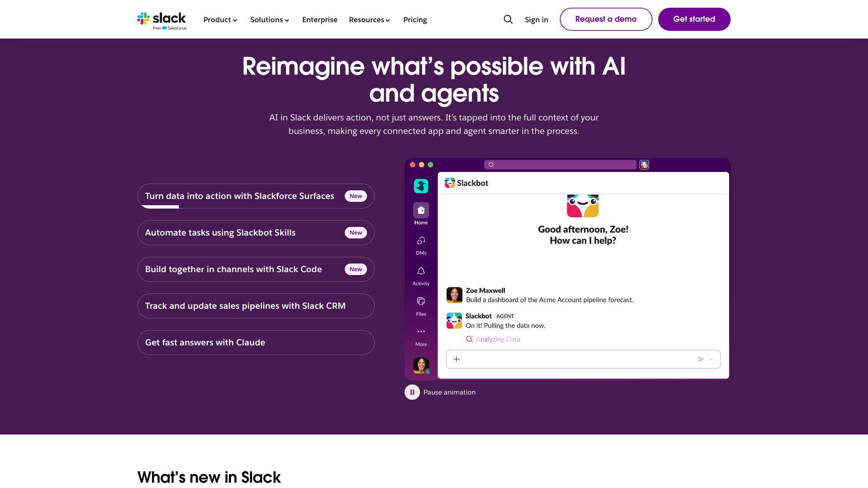Image resolution: width=868 pixels, height=488 pixels.
Task: Open the More ellipsis icon
Action: click(421, 331)
